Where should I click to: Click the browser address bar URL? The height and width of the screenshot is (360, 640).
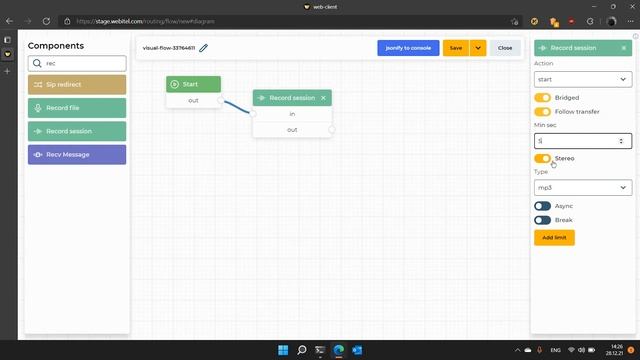[145, 21]
